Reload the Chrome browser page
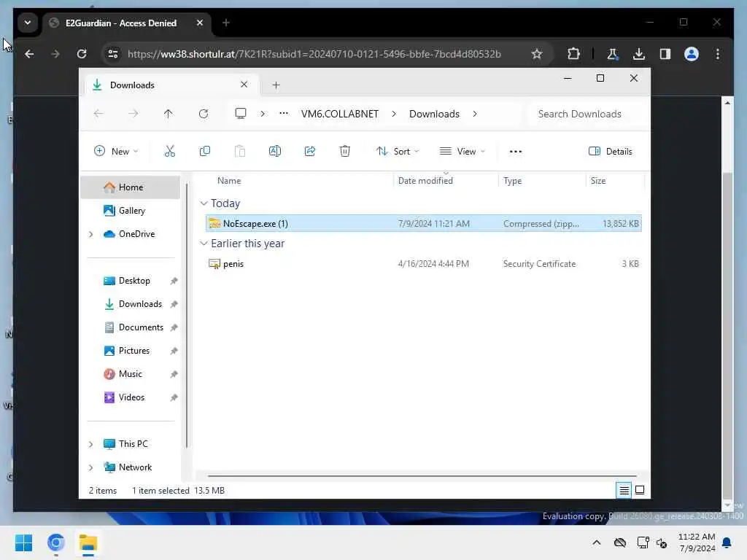This screenshot has width=747, height=560. 82,54
